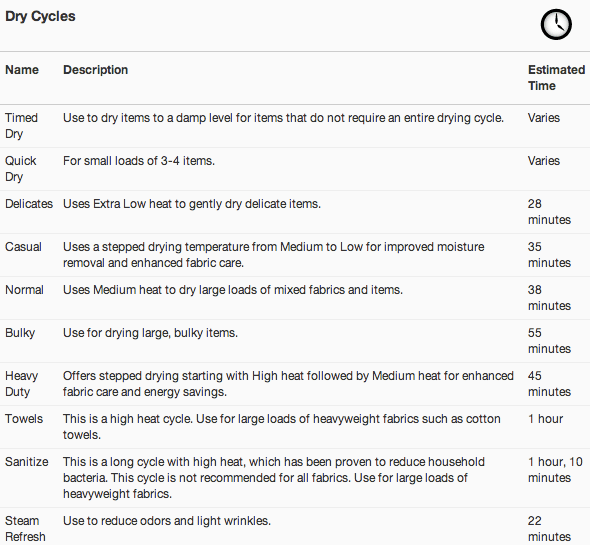Select the Steam Refresh cycle name
The height and width of the screenshot is (545, 590).
click(25, 529)
